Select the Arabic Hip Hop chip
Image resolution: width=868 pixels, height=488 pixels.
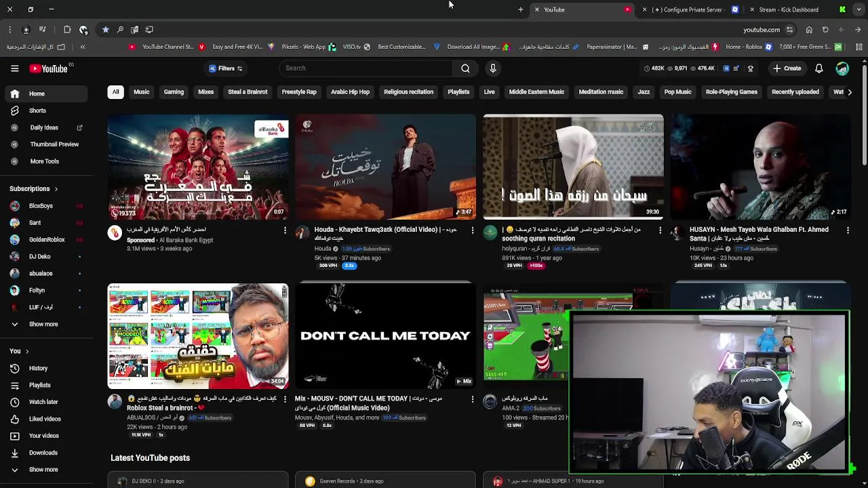pos(350,91)
